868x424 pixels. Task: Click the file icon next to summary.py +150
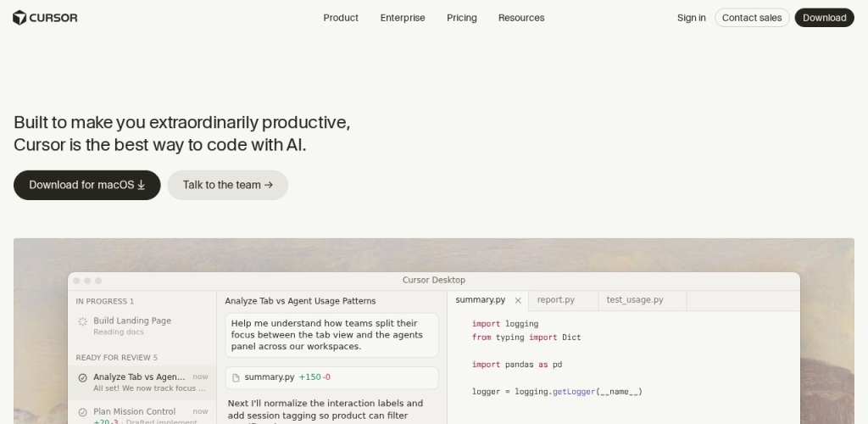236,377
